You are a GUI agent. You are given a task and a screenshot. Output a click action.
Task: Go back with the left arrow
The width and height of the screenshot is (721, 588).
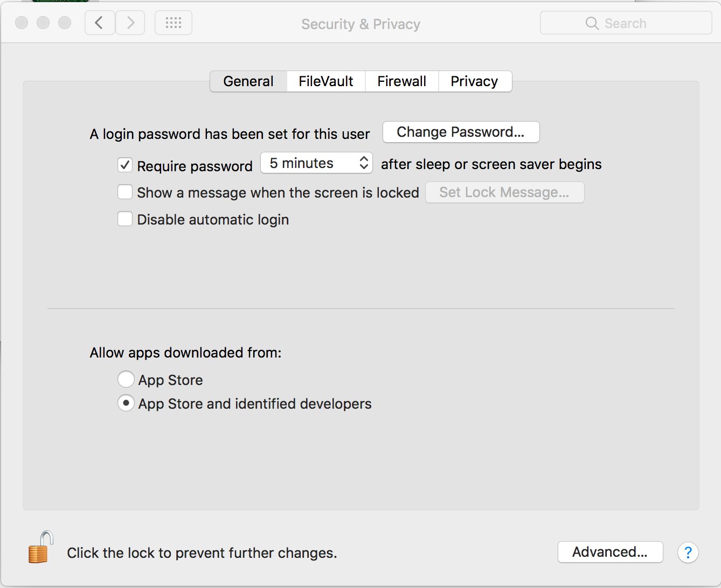click(100, 23)
